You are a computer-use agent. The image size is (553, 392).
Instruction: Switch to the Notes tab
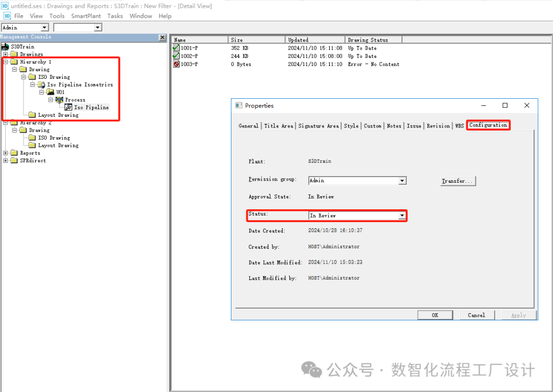[x=394, y=126]
